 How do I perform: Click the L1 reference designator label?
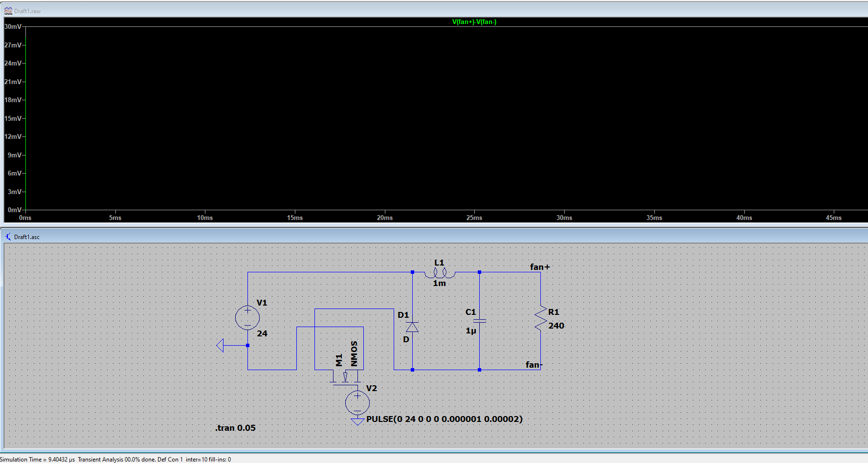[439, 263]
